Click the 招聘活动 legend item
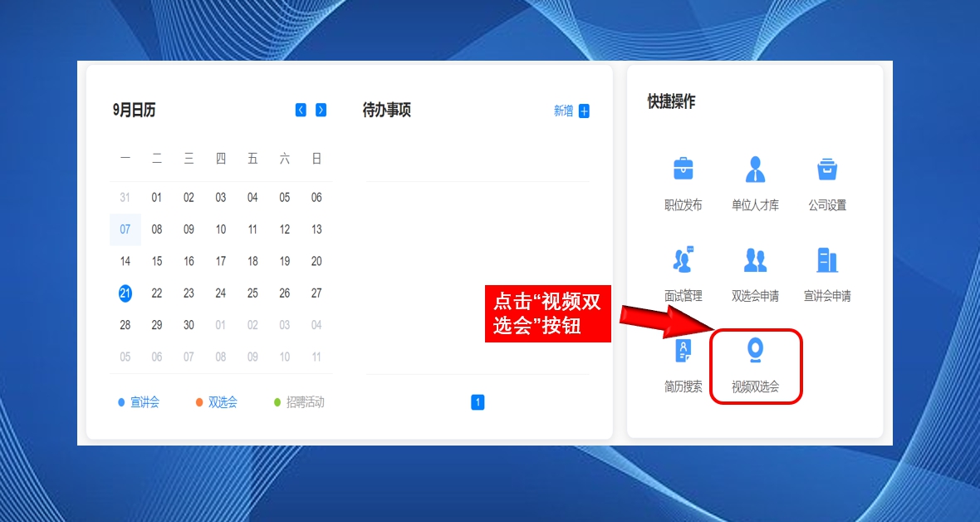Image resolution: width=980 pixels, height=522 pixels. point(299,401)
